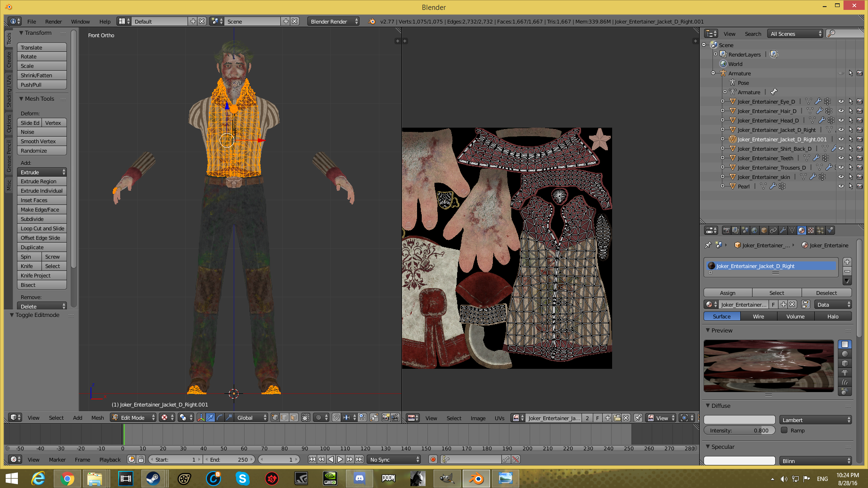868x488 pixels.
Task: Expand the Joker_Entertainer_Hair_D tree item
Action: [x=723, y=111]
